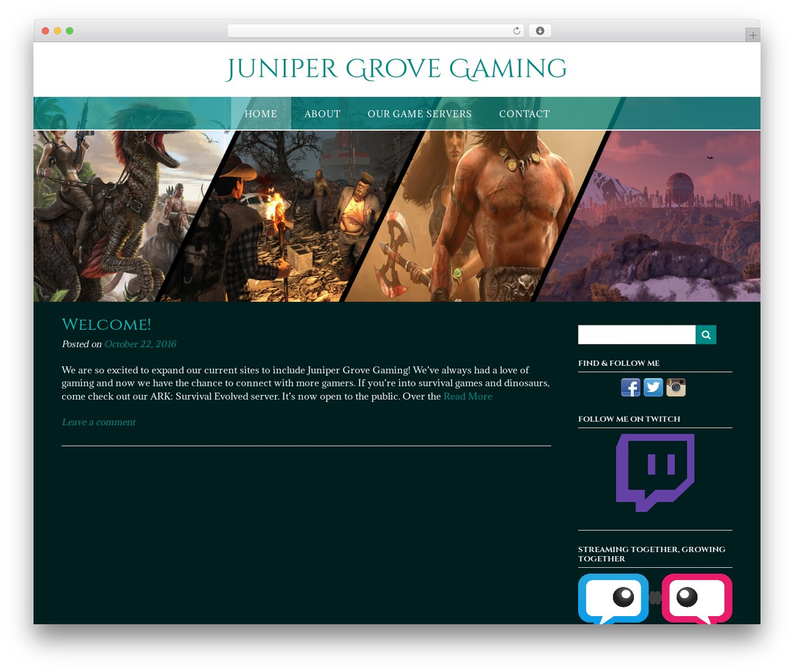794x672 pixels.
Task: Open the Instagram social icon
Action: [x=676, y=387]
